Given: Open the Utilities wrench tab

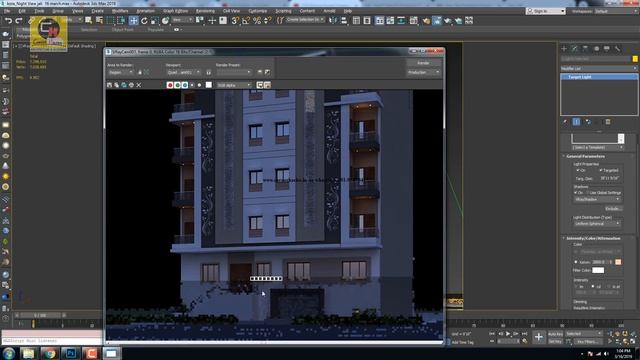Looking at the screenshot, I should tap(618, 49).
